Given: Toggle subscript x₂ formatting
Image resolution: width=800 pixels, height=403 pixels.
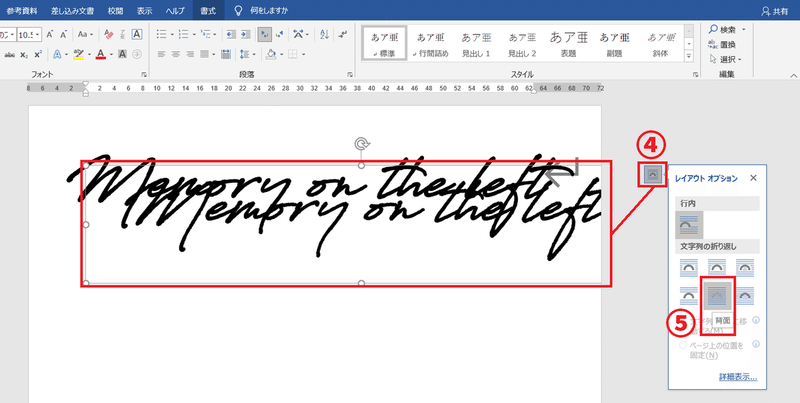Looking at the screenshot, I should (x=24, y=54).
